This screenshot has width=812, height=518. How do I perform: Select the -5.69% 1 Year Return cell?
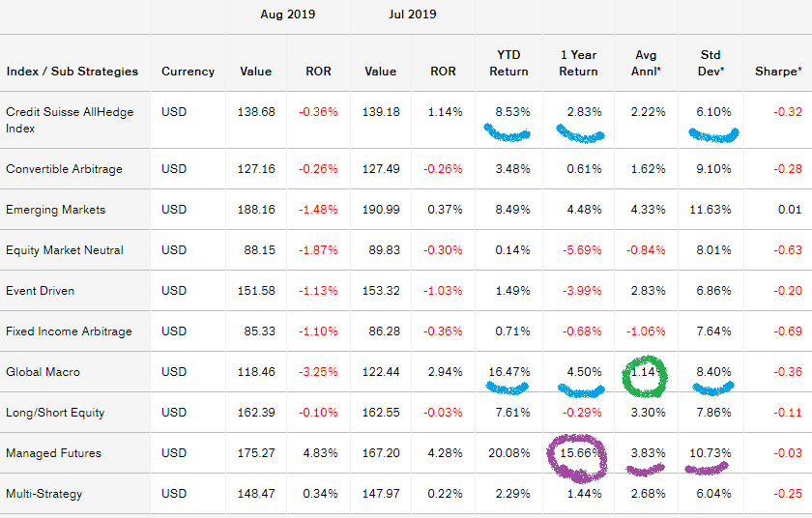pyautogui.click(x=582, y=250)
